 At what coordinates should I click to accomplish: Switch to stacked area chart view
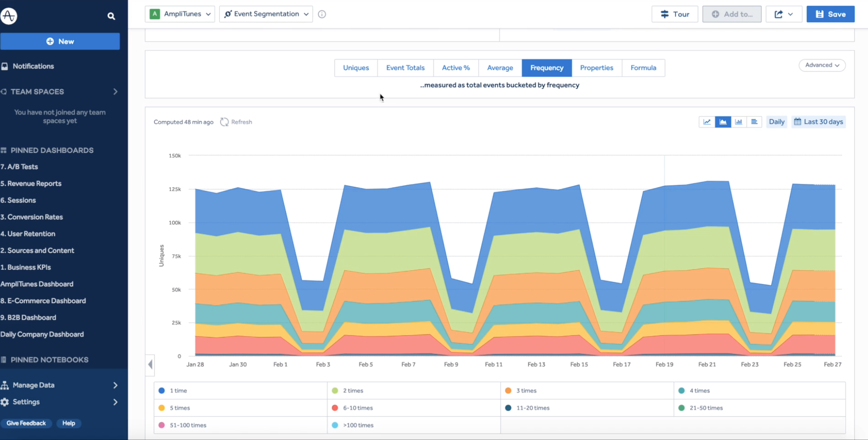click(x=723, y=122)
